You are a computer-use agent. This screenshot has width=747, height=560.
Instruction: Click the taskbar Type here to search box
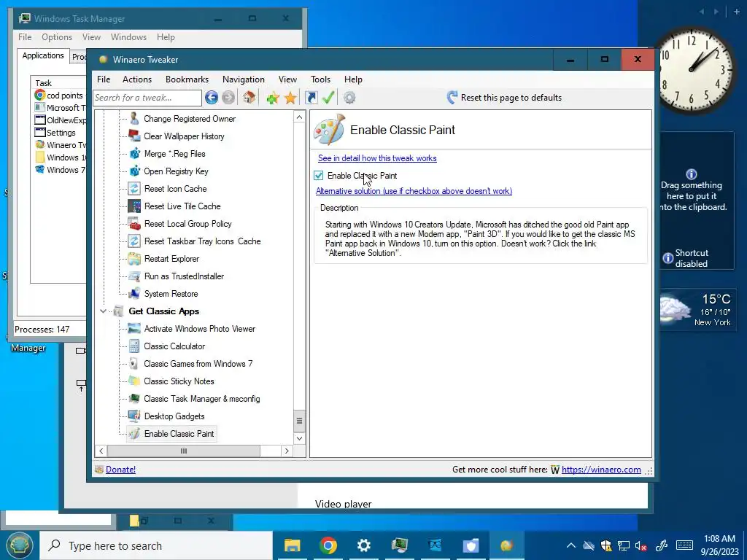156,545
